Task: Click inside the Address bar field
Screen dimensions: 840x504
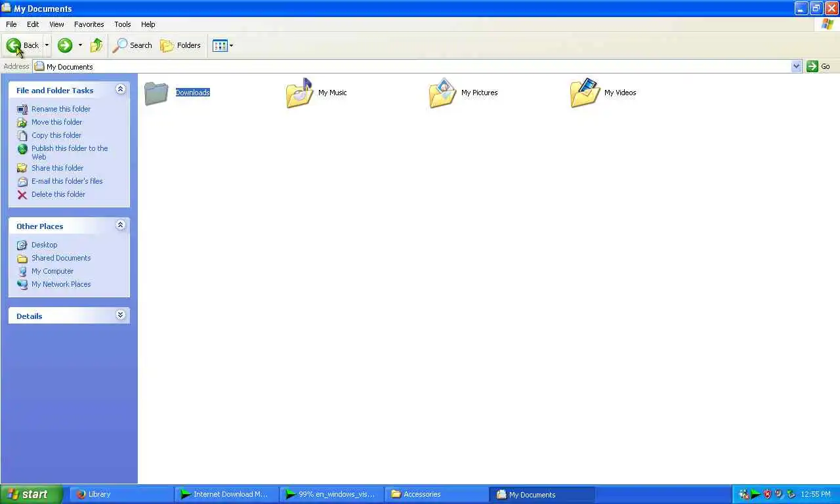Action: (413, 66)
